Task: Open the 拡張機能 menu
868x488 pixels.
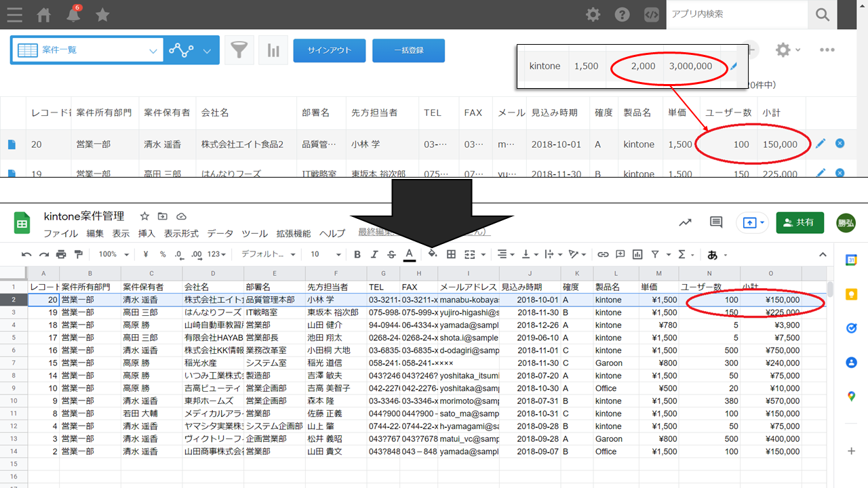Action: [293, 234]
